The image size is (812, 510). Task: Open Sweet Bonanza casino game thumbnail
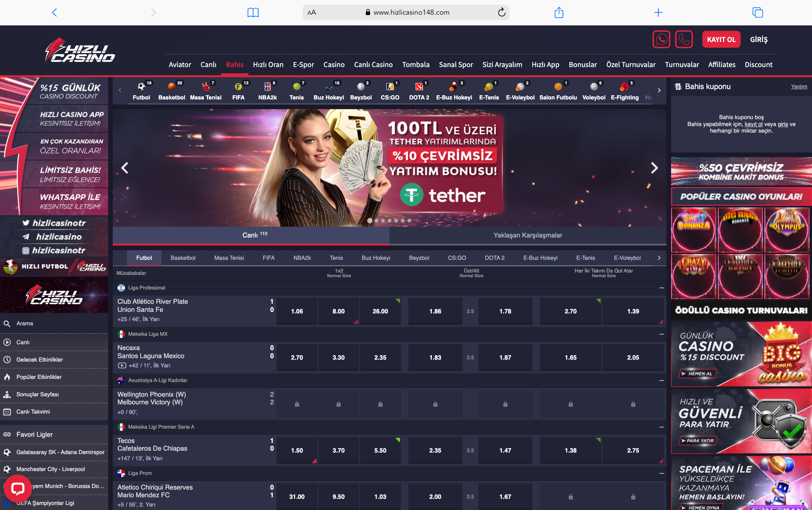694,230
